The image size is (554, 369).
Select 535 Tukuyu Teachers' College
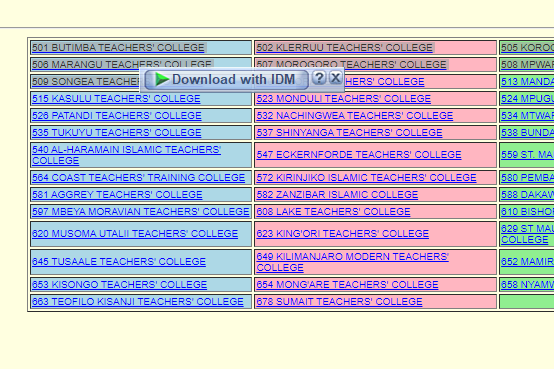[117, 133]
